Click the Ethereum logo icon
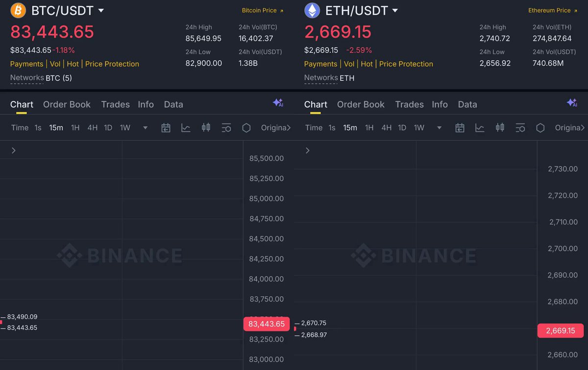The height and width of the screenshot is (370, 588). click(312, 10)
